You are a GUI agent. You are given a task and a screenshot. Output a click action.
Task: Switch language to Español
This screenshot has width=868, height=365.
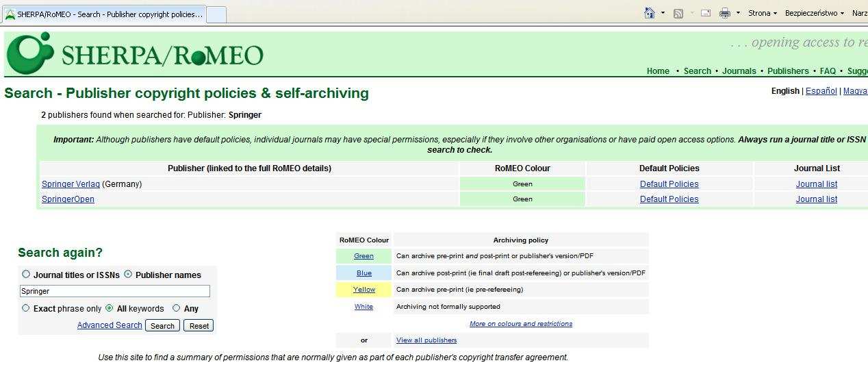tap(821, 91)
